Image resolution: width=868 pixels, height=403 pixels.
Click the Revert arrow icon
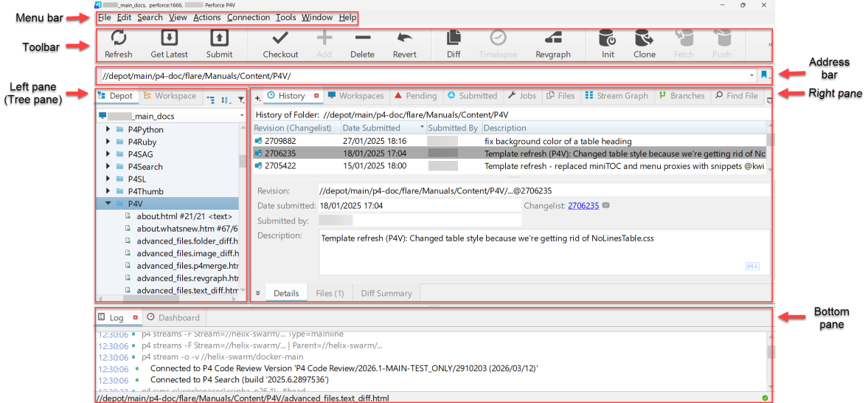405,38
